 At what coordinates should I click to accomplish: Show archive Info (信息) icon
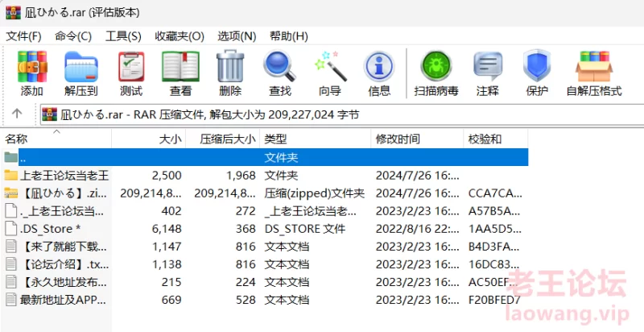coord(379,67)
